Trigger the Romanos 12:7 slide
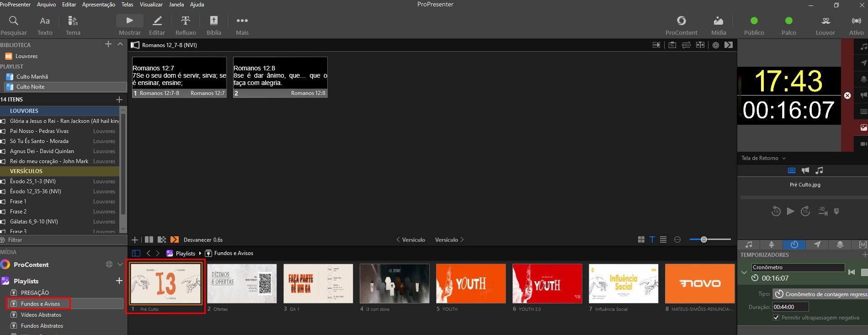This screenshot has height=335, width=868. (179, 77)
